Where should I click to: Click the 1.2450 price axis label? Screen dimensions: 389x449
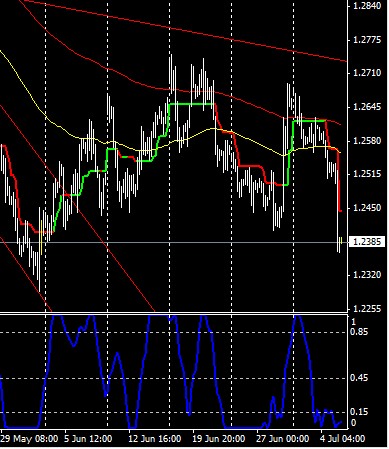[x=367, y=208]
